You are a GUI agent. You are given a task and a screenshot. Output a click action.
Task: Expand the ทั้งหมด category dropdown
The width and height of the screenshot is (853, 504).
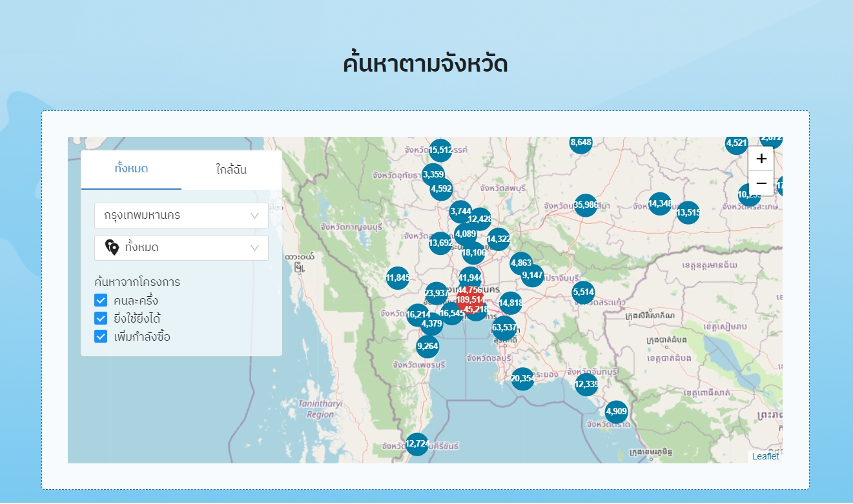click(x=181, y=248)
